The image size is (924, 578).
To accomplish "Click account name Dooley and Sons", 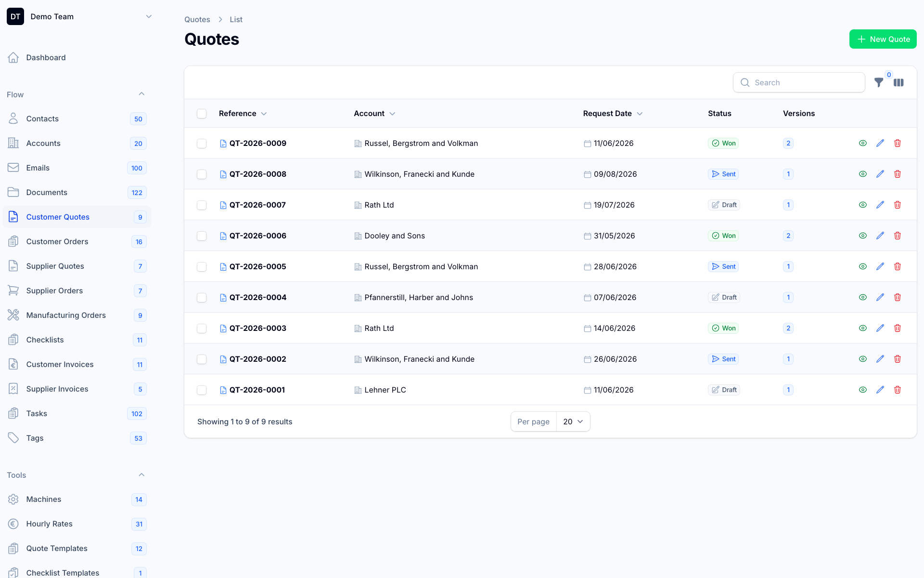I will tap(395, 236).
